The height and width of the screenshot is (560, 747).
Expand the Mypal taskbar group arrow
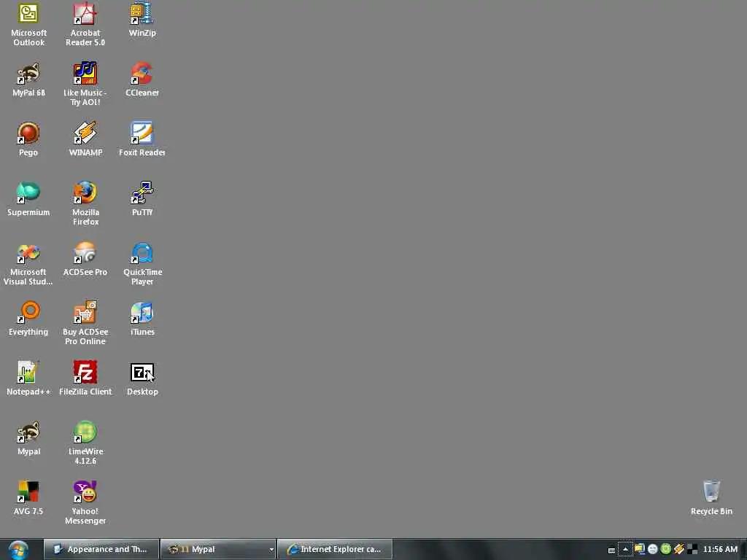coord(271,550)
